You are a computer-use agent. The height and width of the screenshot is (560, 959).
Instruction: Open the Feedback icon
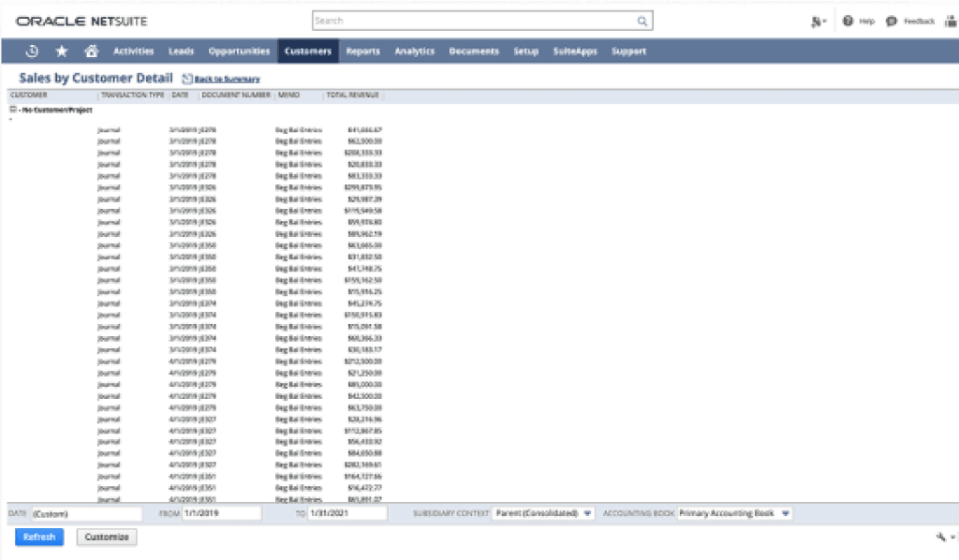pyautogui.click(x=890, y=20)
